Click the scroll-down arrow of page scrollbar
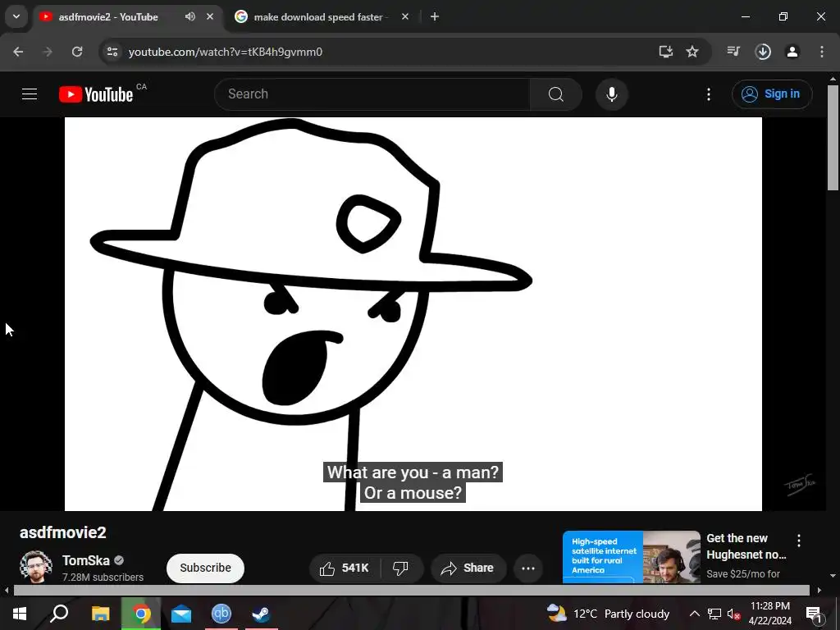840x630 pixels. click(833, 576)
